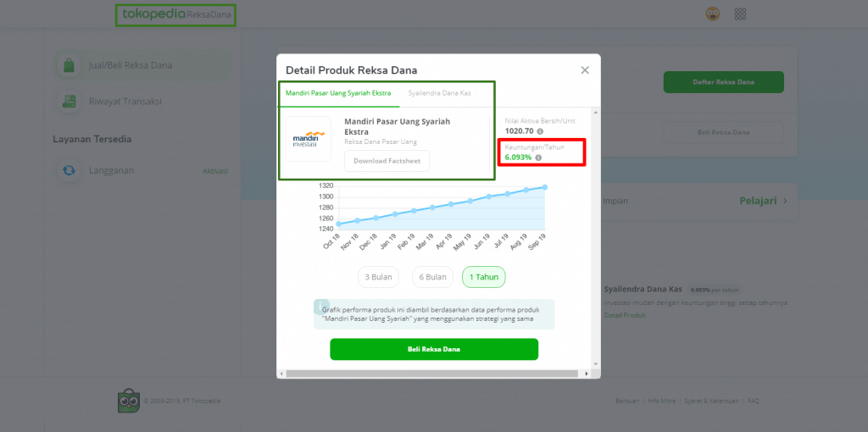Viewport: 868px width, 432px height.
Task: Switch to the Syailendra Dana Kas tab
Action: pos(440,93)
